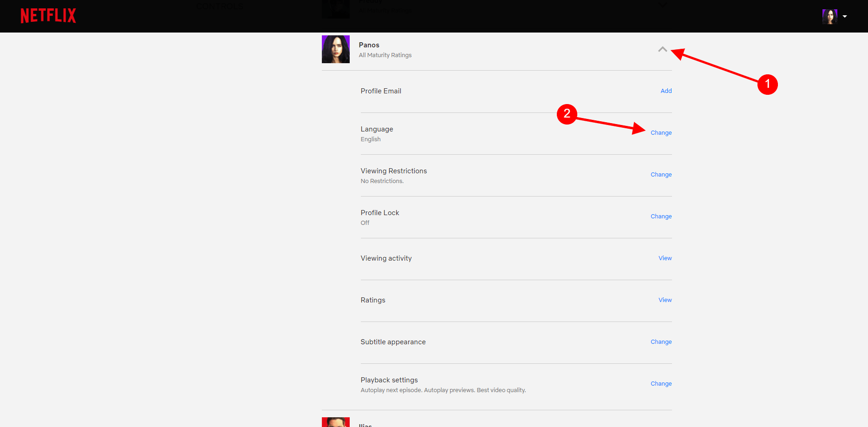
Task: Click the Panos profile picture
Action: [335, 49]
